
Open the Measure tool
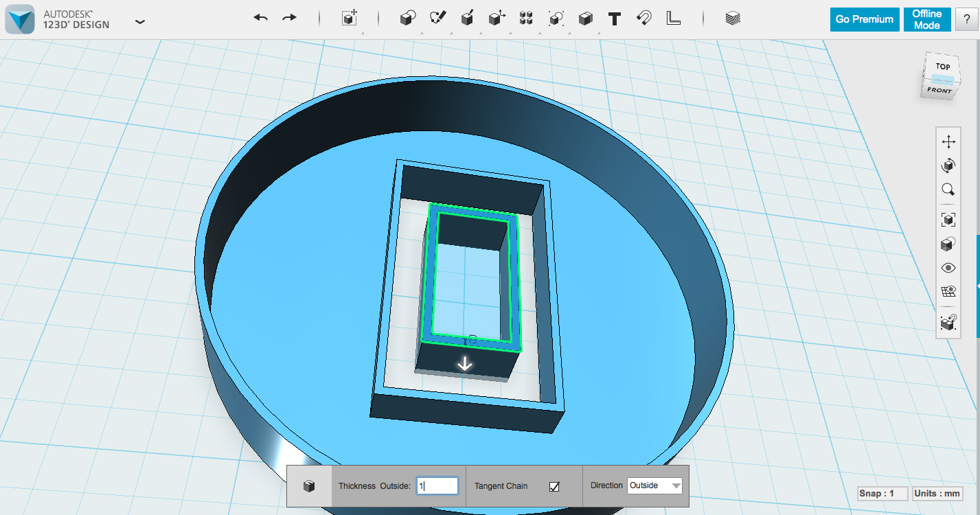click(673, 19)
